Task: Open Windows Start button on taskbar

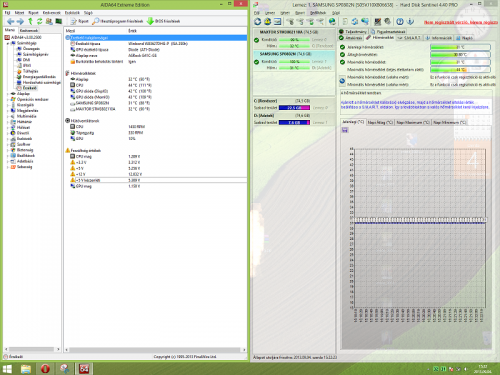Action: [x=7, y=369]
